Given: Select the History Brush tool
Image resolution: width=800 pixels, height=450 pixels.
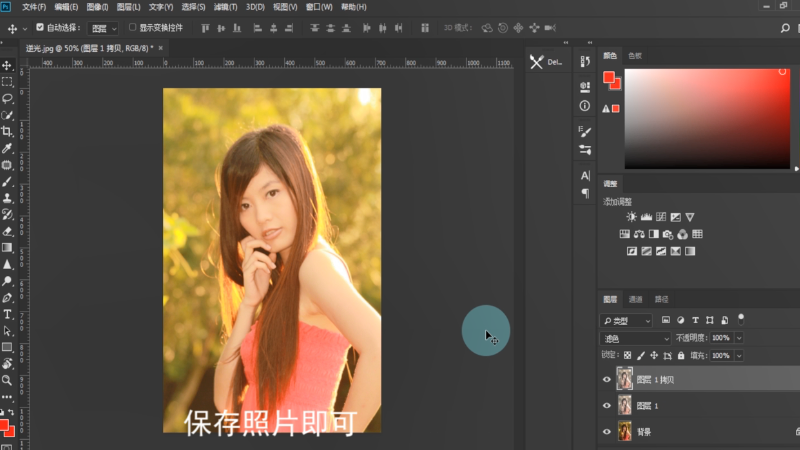Looking at the screenshot, I should (7, 214).
